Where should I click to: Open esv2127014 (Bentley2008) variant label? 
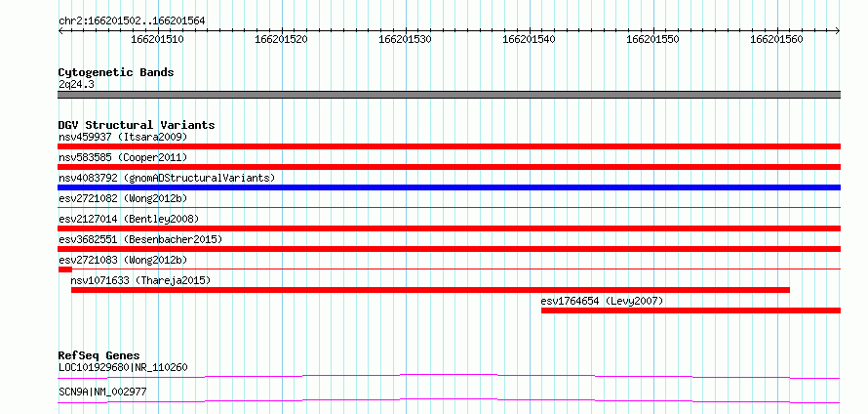(x=129, y=219)
